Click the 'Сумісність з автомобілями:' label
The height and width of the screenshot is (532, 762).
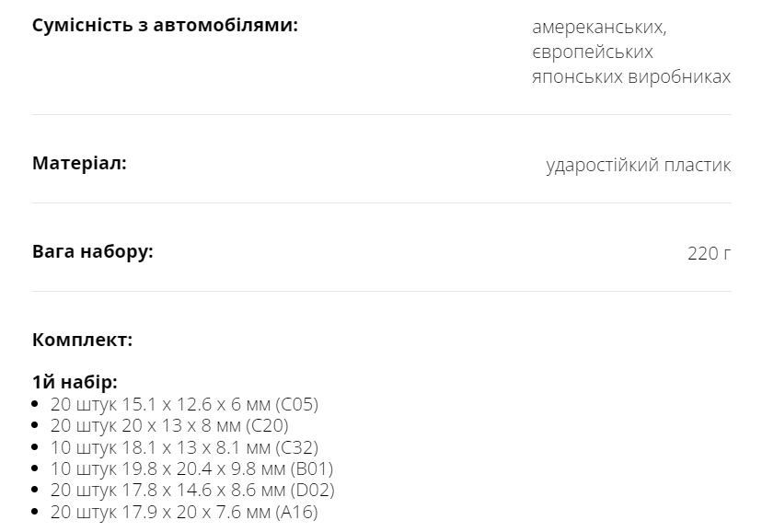click(165, 25)
